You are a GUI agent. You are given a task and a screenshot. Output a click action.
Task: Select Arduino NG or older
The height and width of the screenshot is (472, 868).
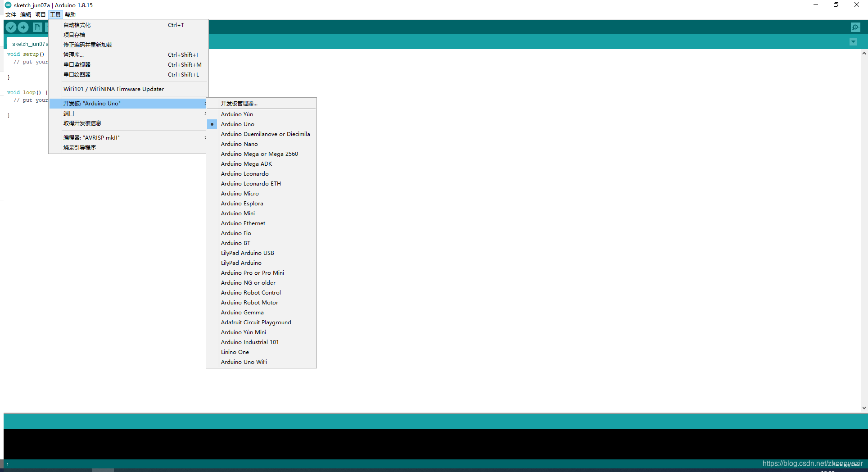point(261,282)
